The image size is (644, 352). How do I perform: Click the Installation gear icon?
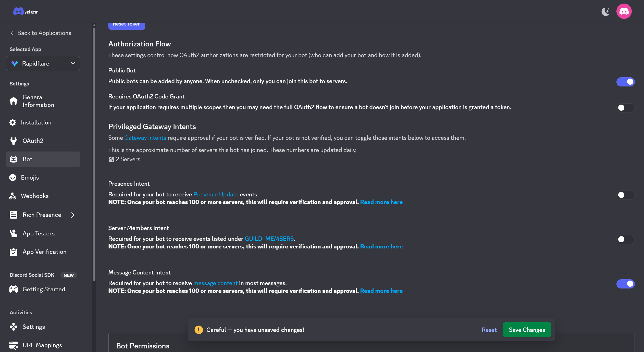(x=13, y=122)
